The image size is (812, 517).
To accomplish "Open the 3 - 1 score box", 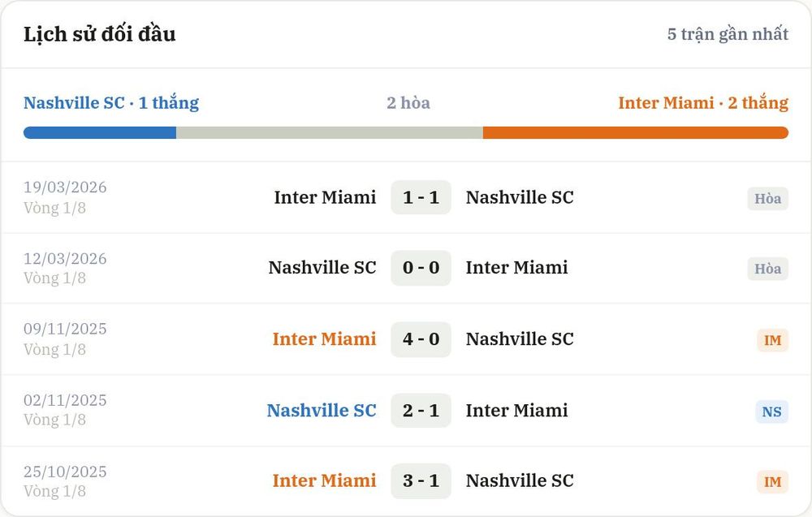I will 421,480.
